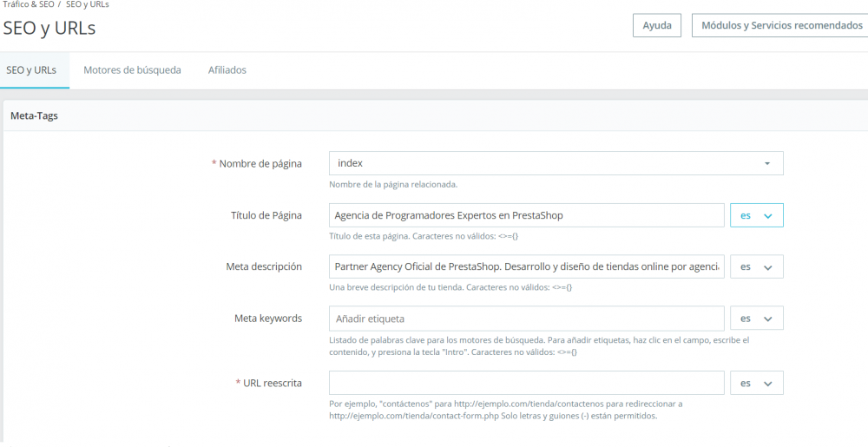Click the empty URL reescrita field
This screenshot has width=868, height=447.
tap(526, 383)
